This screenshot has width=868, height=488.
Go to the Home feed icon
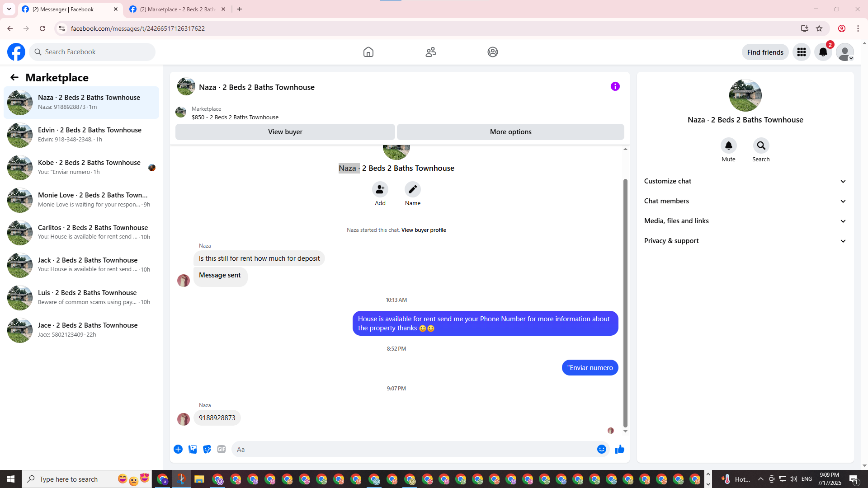368,52
